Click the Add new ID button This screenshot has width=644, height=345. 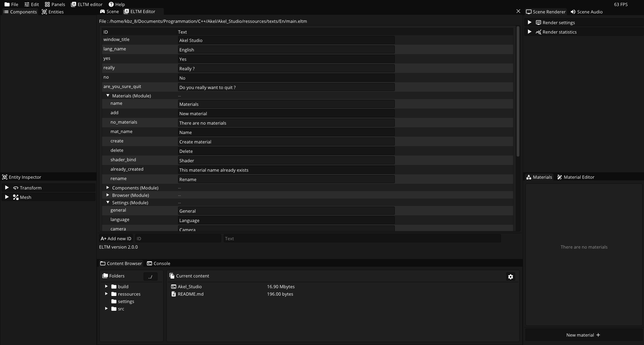click(x=116, y=239)
